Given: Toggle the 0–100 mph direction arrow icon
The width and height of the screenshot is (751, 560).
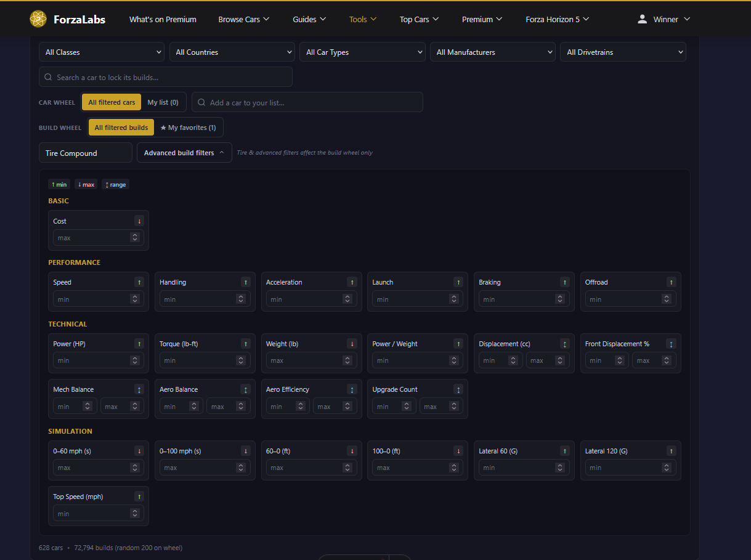Looking at the screenshot, I should (246, 451).
